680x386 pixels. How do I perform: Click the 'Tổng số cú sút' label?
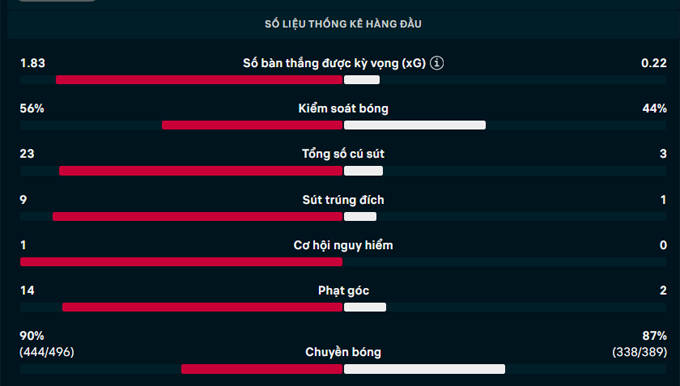(343, 154)
